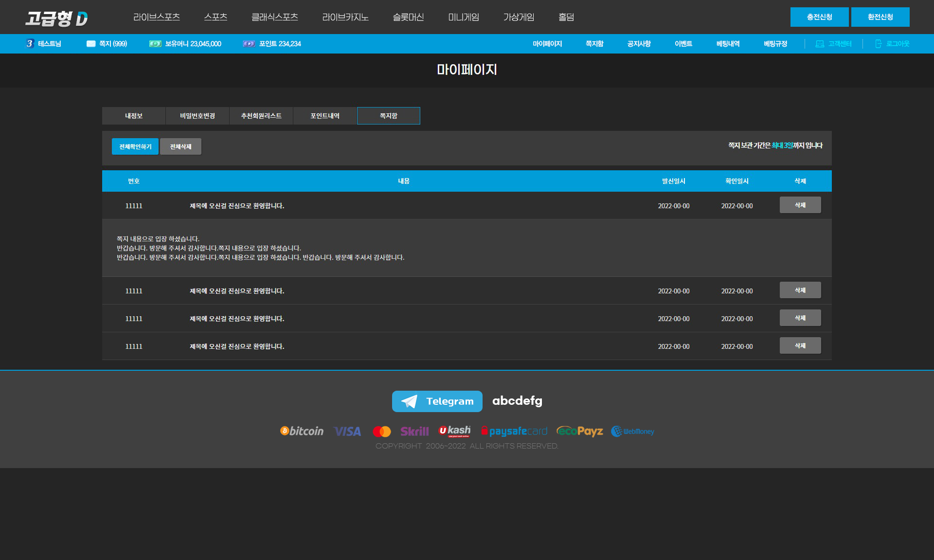Click 로그아웃 link

tap(898, 44)
